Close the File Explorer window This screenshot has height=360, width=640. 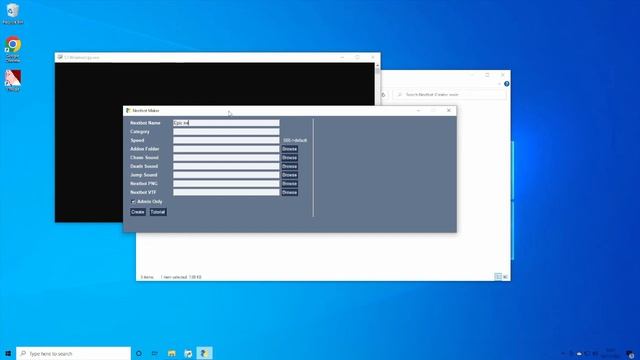click(502, 75)
